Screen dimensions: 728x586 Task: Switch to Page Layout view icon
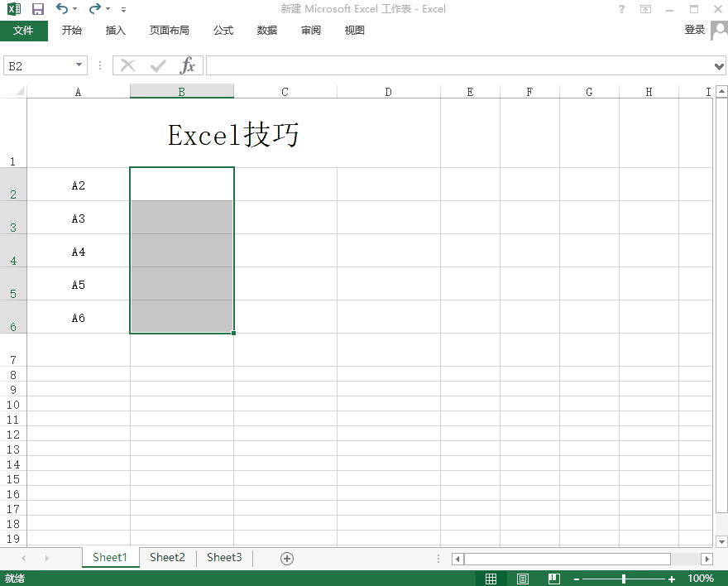[523, 579]
